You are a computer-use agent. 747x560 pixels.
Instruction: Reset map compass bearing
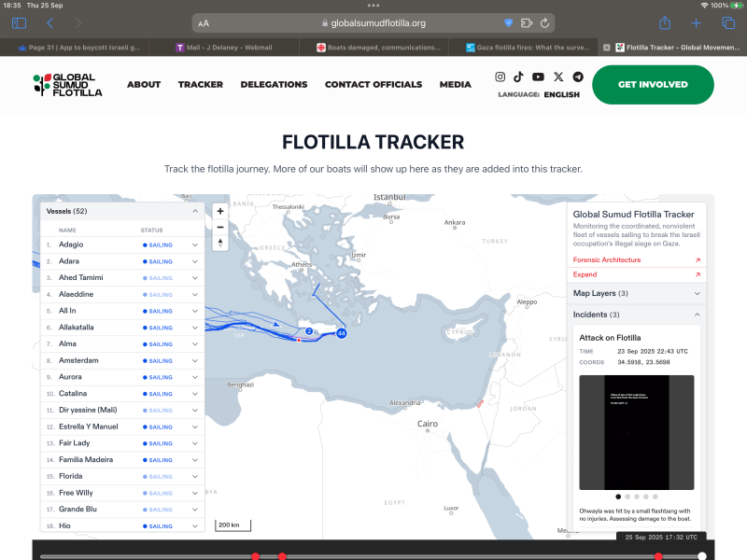tap(220, 243)
